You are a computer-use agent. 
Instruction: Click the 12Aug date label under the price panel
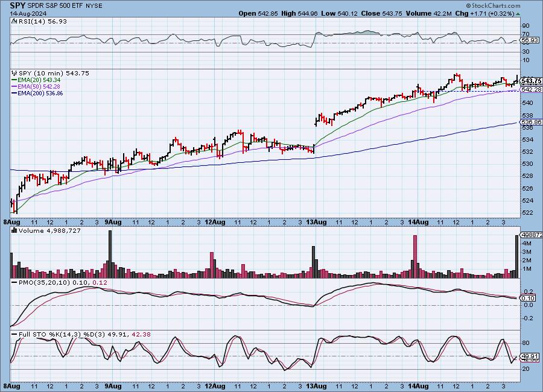tap(215, 223)
